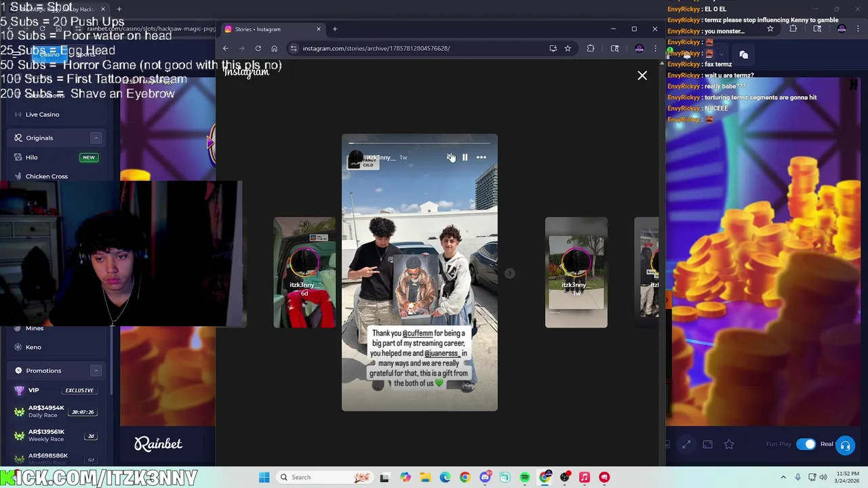Screen dimensions: 868x488
Task: Advance to the next story arrow
Action: point(510,273)
